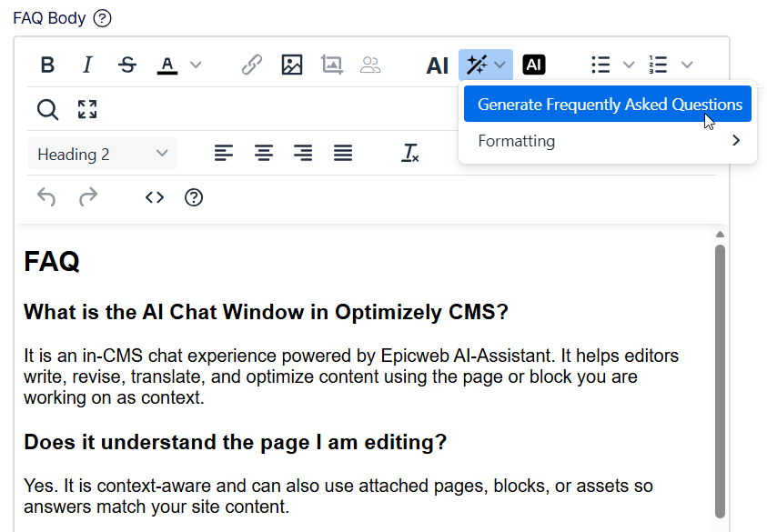Click the AI magic wand sparkle icon
This screenshot has height=532, width=767.
click(477, 65)
